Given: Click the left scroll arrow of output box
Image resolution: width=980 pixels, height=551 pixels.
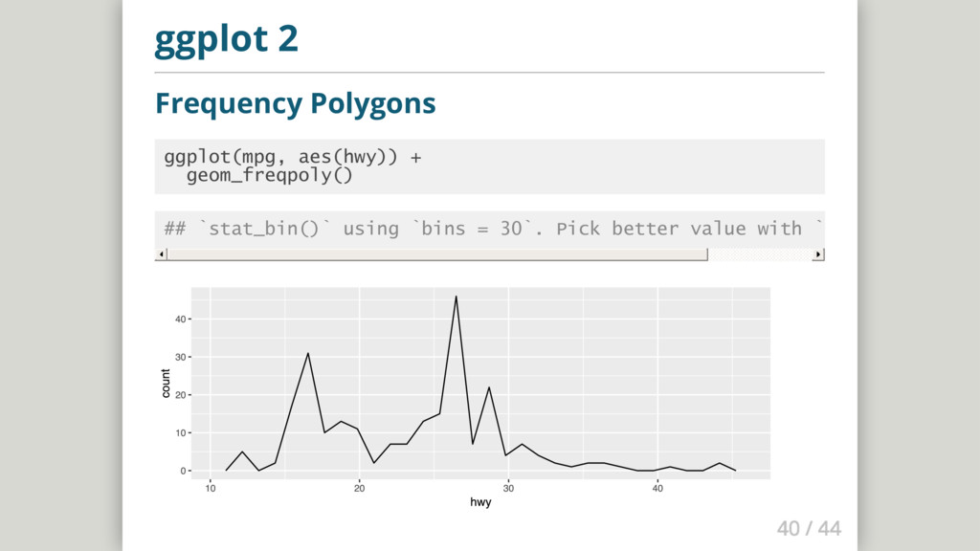Looking at the screenshot, I should [161, 254].
